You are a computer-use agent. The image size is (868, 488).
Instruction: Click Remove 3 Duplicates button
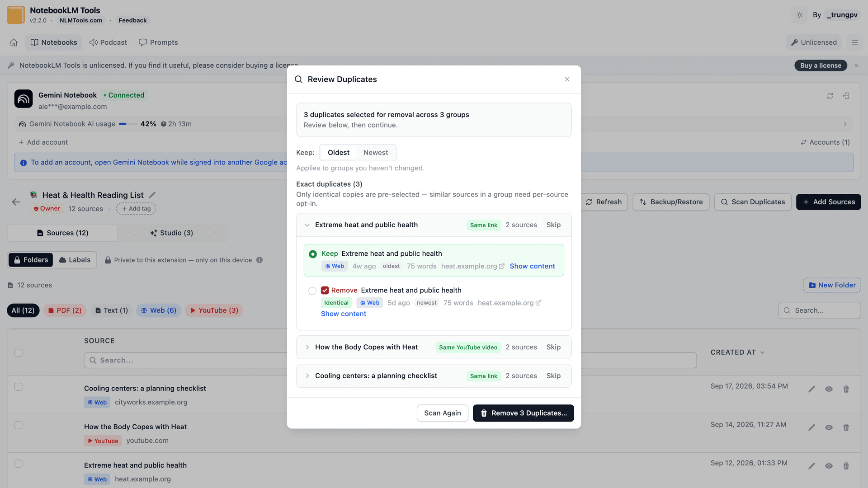(524, 413)
